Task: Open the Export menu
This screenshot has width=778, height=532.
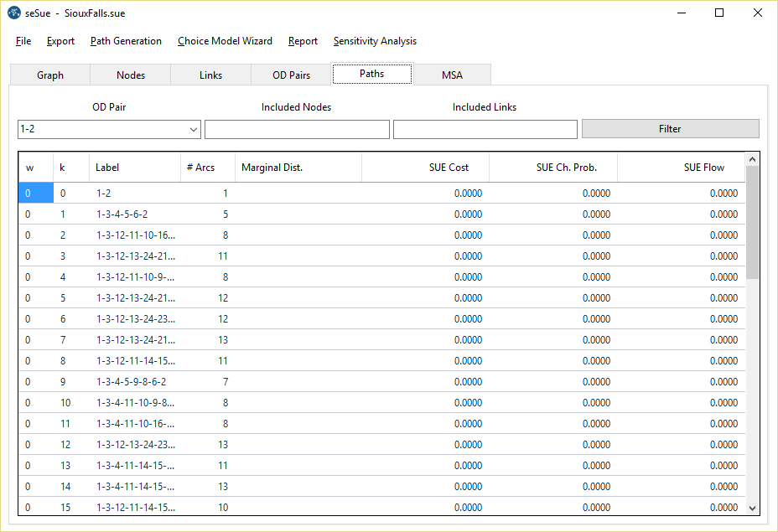Action: 60,41
